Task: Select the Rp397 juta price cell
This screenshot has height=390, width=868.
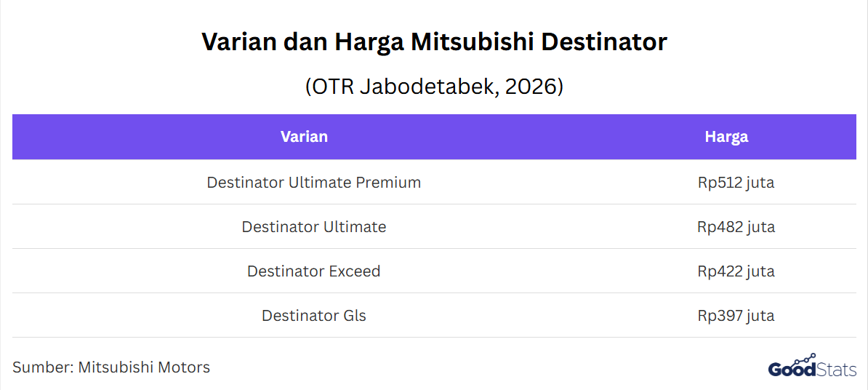Action: 736,316
